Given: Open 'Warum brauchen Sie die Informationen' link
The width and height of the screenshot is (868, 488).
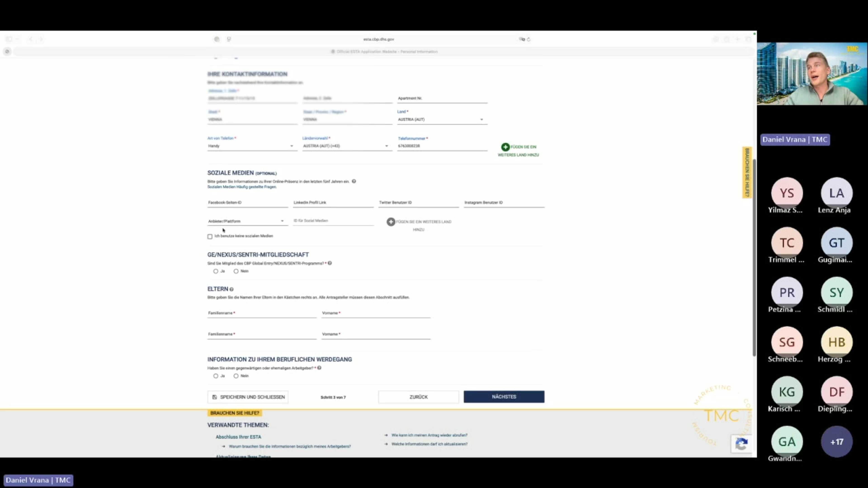Looking at the screenshot, I should click(x=290, y=446).
